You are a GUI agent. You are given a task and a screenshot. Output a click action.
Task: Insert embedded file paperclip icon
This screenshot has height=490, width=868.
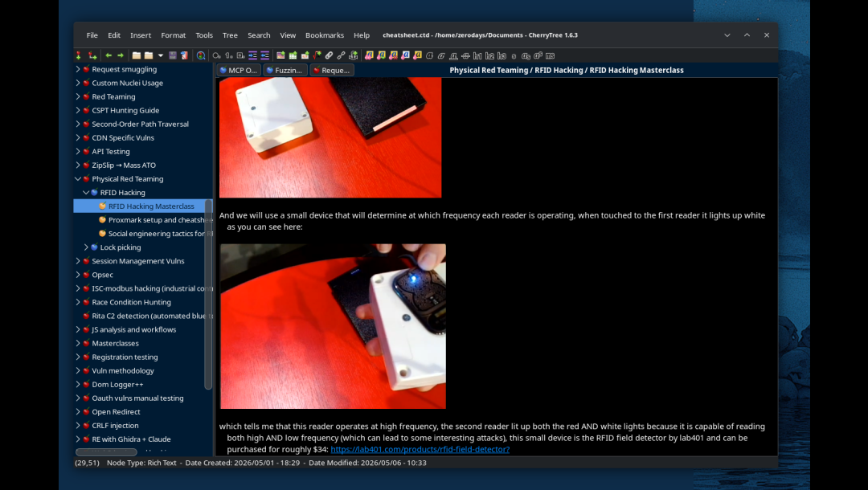tap(329, 55)
